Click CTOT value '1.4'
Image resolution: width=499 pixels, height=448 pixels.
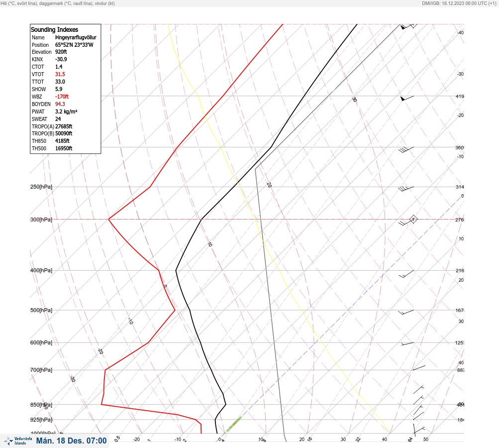pyautogui.click(x=59, y=67)
